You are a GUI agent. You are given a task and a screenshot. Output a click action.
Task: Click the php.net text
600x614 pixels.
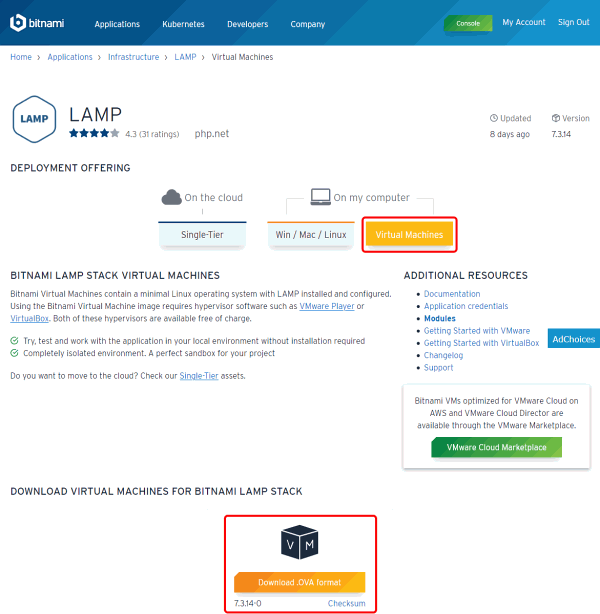212,134
